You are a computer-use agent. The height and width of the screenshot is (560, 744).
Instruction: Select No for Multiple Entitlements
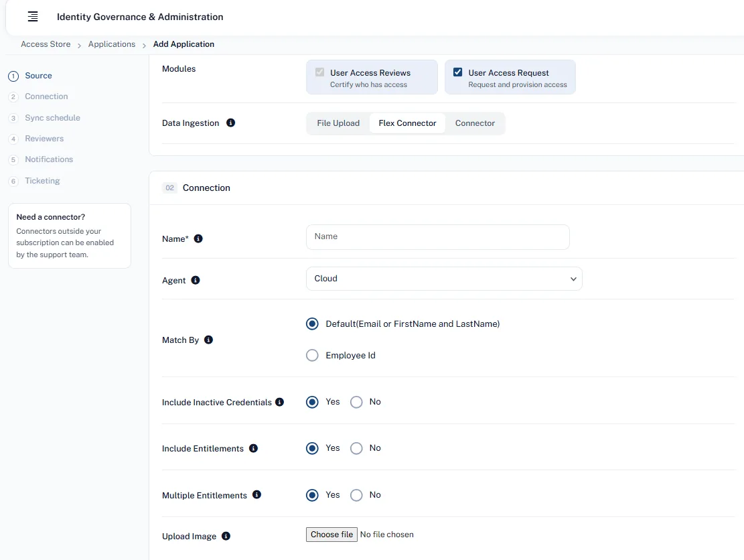[x=356, y=496]
